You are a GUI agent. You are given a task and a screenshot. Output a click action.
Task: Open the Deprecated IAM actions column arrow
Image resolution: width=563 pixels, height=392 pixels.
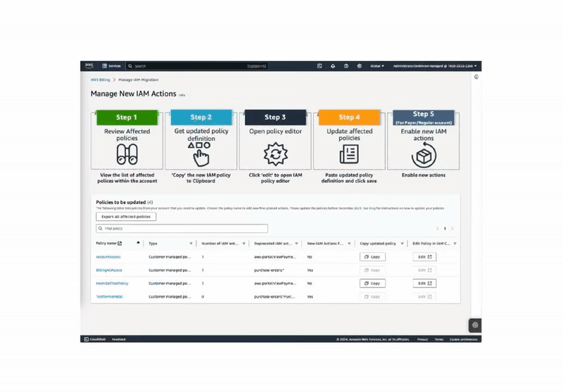click(296, 244)
